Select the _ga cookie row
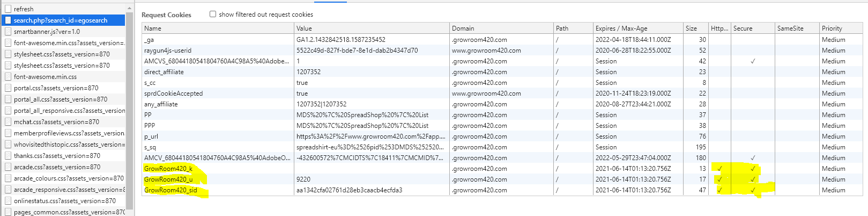The image size is (868, 216). point(149,40)
